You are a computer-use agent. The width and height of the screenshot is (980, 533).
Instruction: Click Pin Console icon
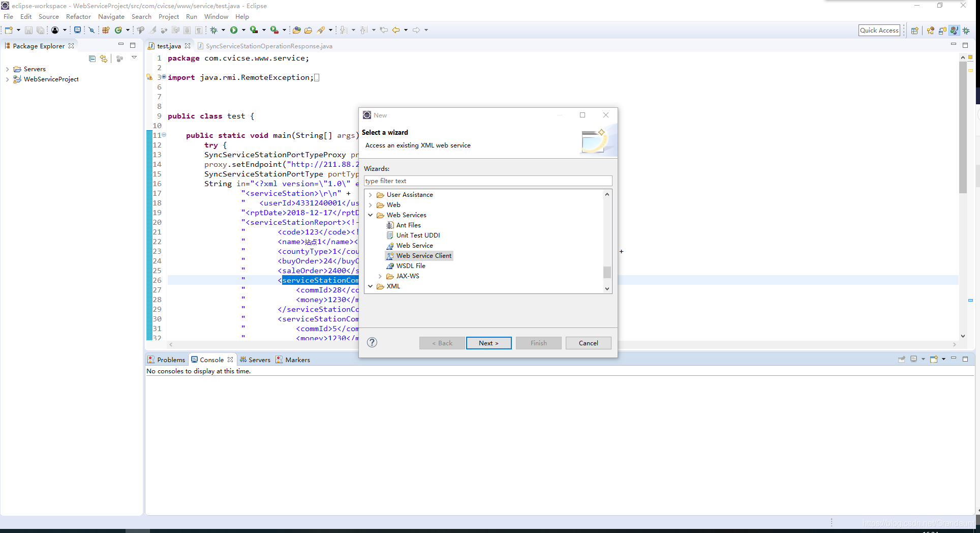coord(902,359)
